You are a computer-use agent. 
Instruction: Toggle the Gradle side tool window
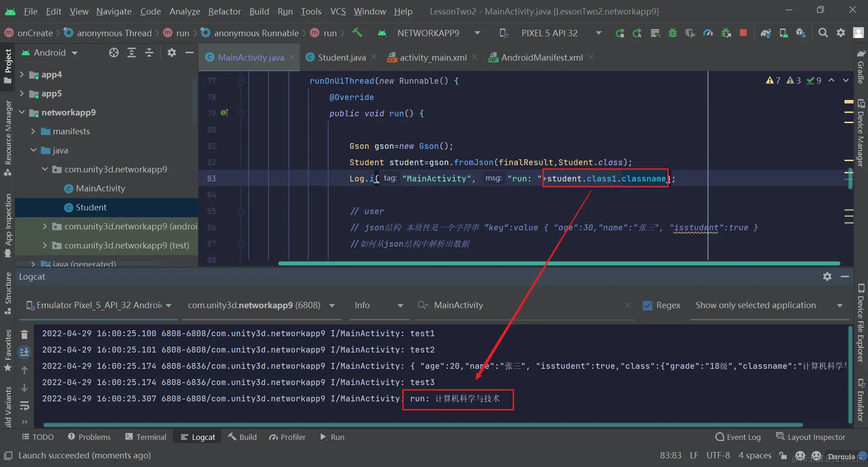(861, 67)
